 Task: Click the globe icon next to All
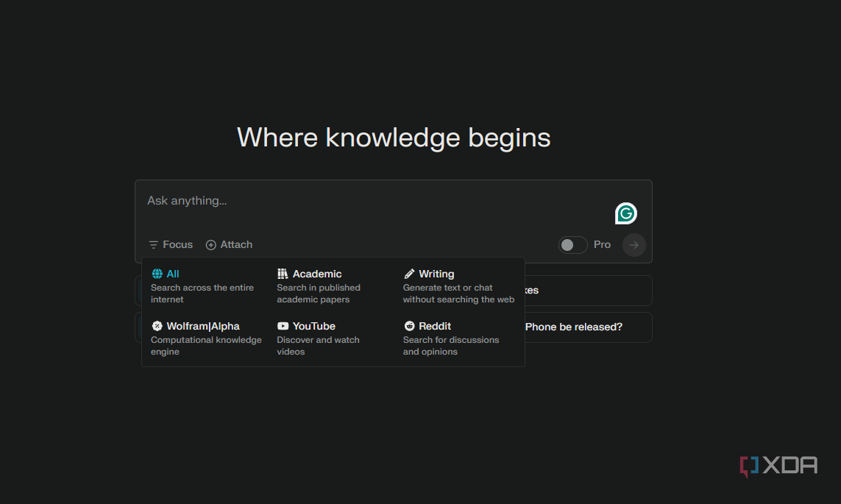point(157,274)
